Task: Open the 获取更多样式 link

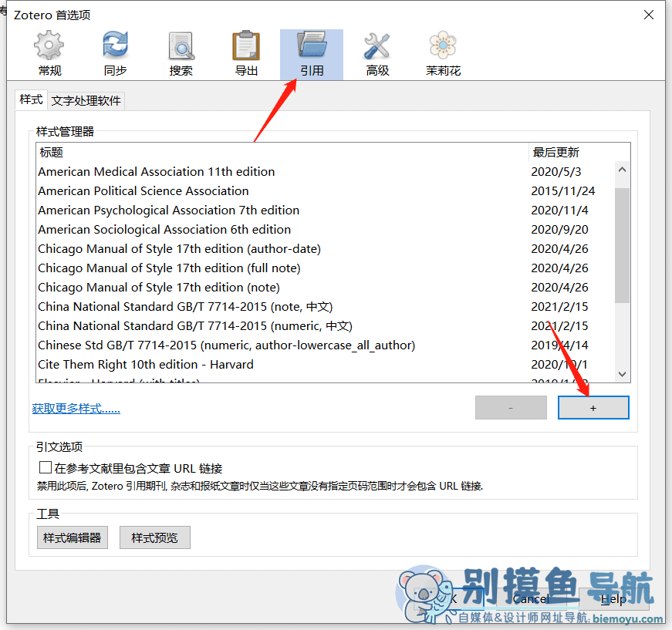Action: coord(76,409)
